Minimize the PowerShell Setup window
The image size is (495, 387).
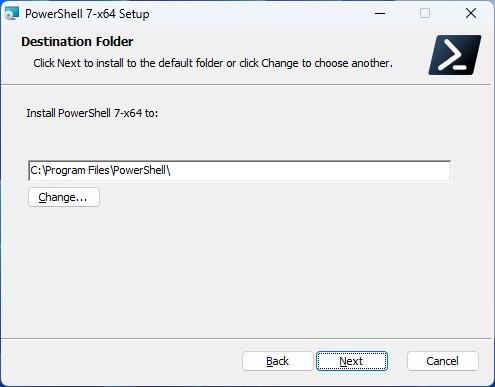pyautogui.click(x=380, y=14)
